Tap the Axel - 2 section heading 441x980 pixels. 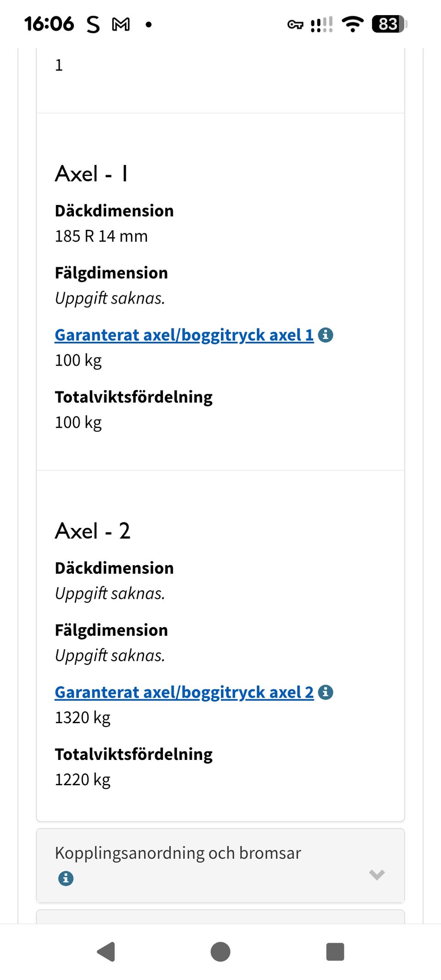94,531
